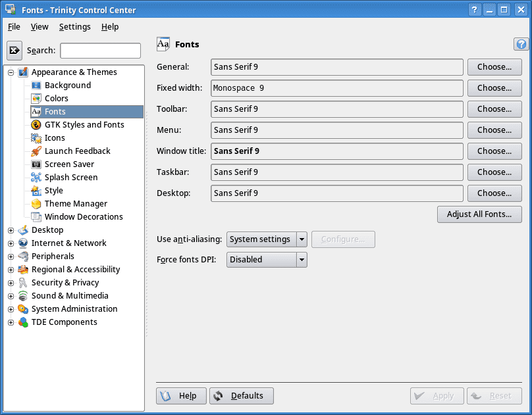Click inside the Search input field

tap(100, 50)
